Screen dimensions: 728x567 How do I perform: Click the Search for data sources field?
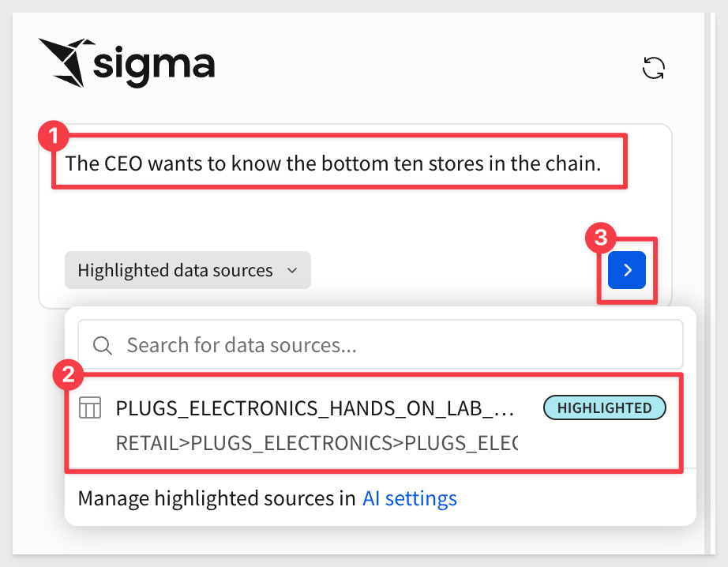point(381,345)
